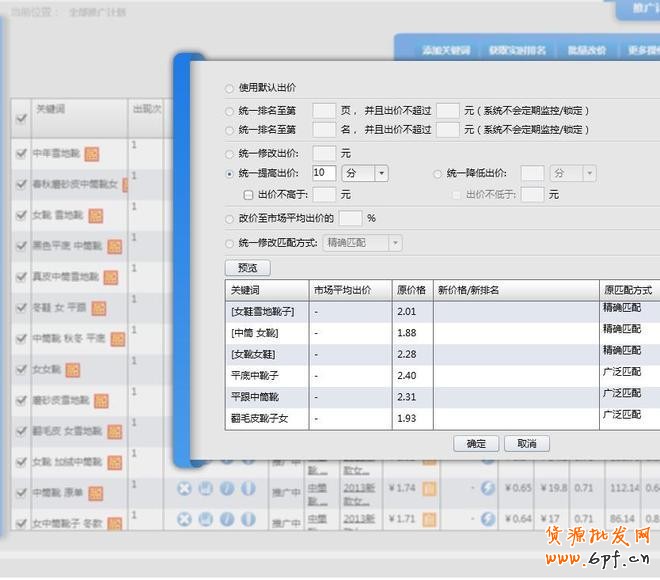Image resolution: width=660 pixels, height=580 pixels.
Task: Click orange icon beside 女女靴 keyword
Action: (72, 370)
